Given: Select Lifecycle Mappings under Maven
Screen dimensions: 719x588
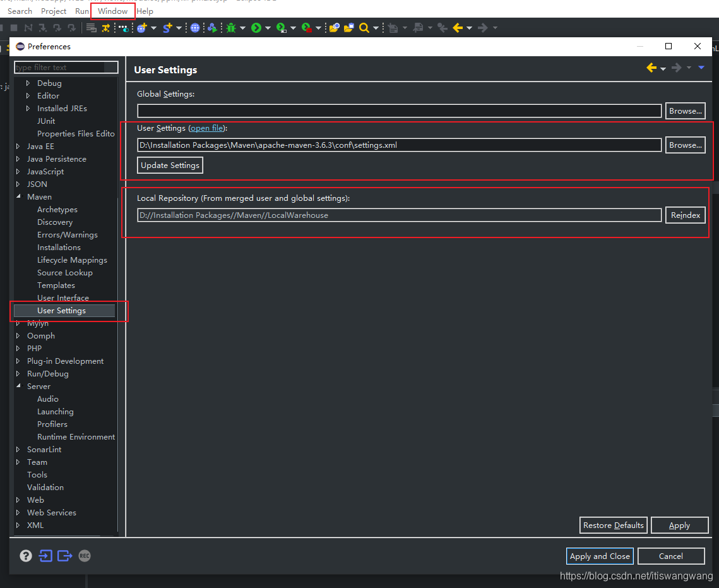Looking at the screenshot, I should (x=72, y=260).
